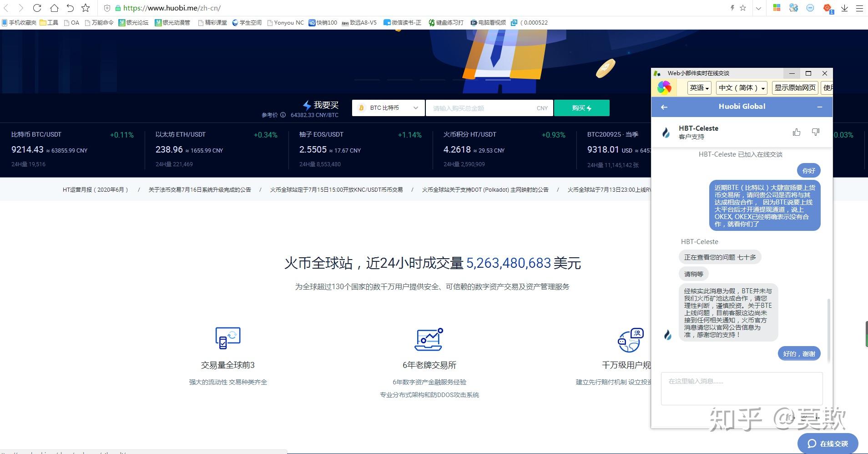Image resolution: width=868 pixels, height=454 pixels.
Task: Open the 柚子 EOS/USDT ticker
Action: pos(360,149)
